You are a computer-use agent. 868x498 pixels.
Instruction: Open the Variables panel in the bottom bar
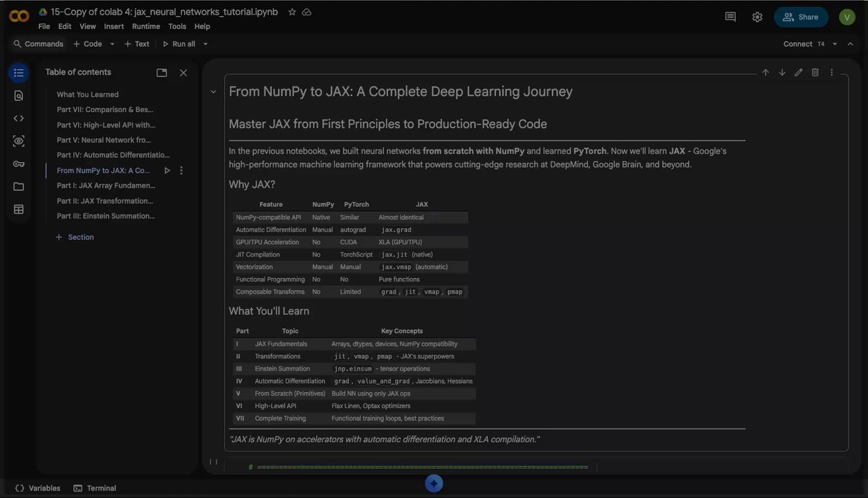(37, 488)
